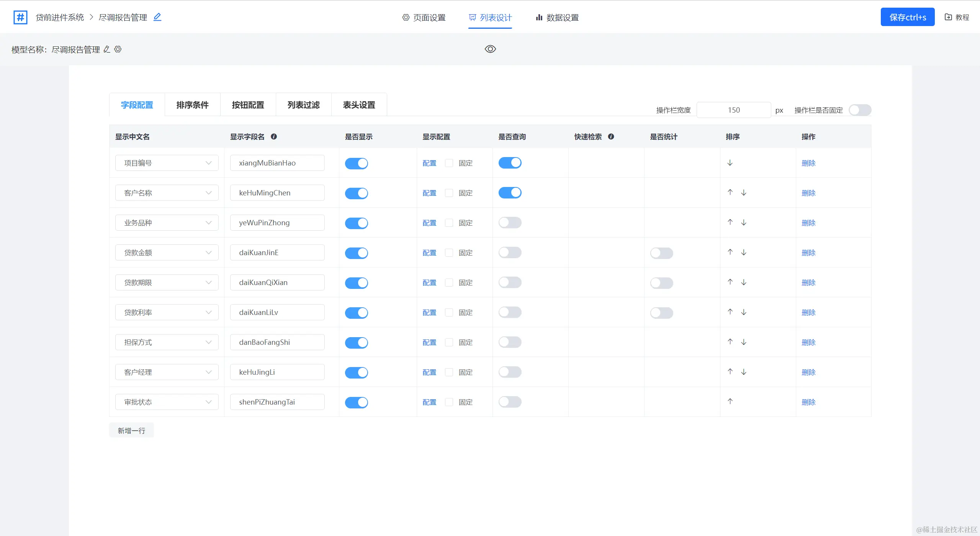Open 项目编号 field name dropdown

pyautogui.click(x=167, y=163)
